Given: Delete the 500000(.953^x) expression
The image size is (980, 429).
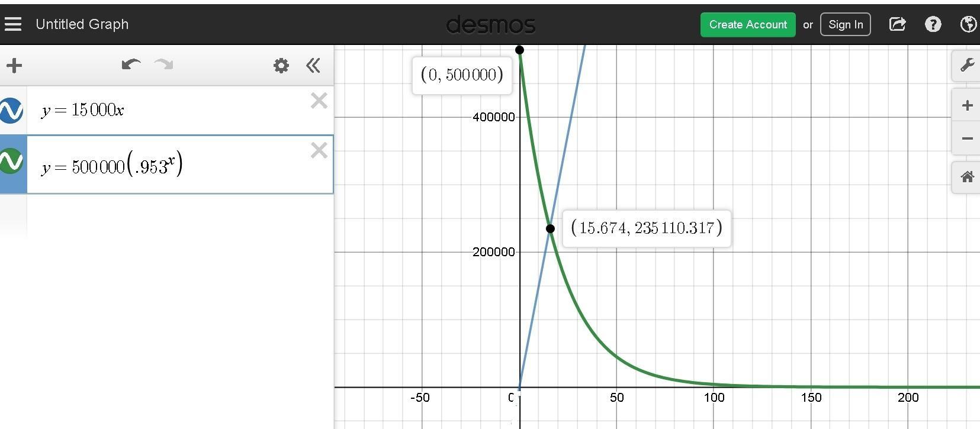Looking at the screenshot, I should [x=319, y=150].
